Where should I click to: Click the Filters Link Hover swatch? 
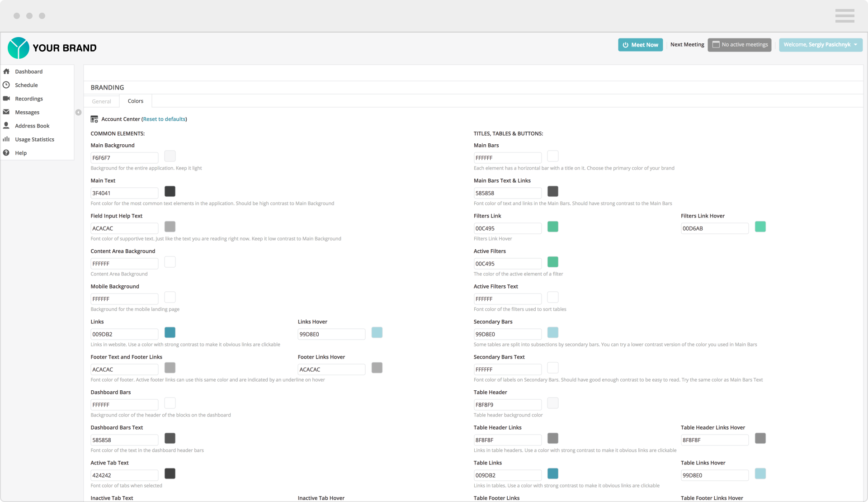pyautogui.click(x=760, y=227)
